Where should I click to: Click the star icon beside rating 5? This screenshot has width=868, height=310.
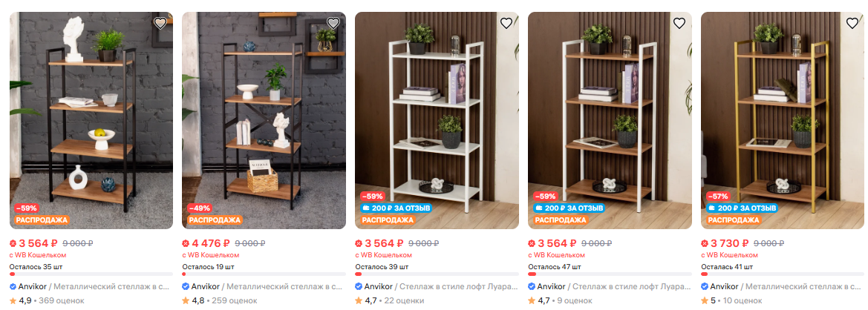pos(705,300)
